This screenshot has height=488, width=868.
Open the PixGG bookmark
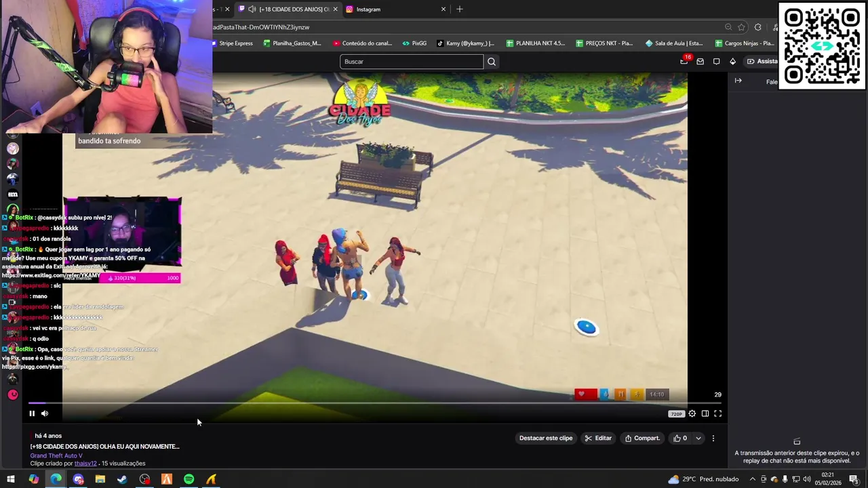coord(414,43)
